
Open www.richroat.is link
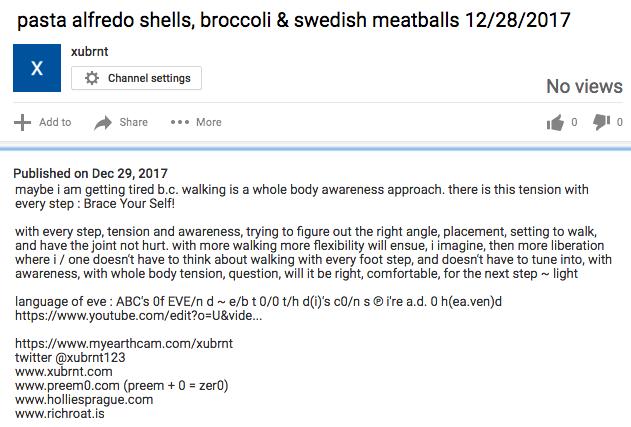coord(60,413)
